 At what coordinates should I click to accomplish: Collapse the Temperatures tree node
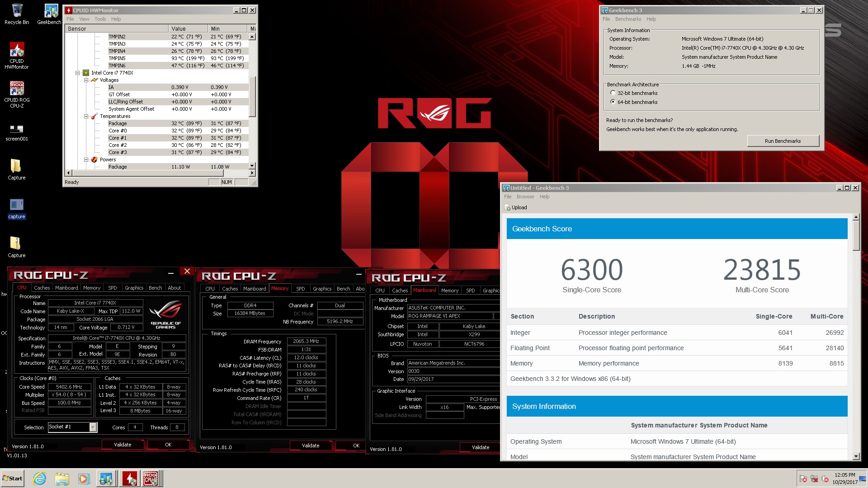[86, 116]
